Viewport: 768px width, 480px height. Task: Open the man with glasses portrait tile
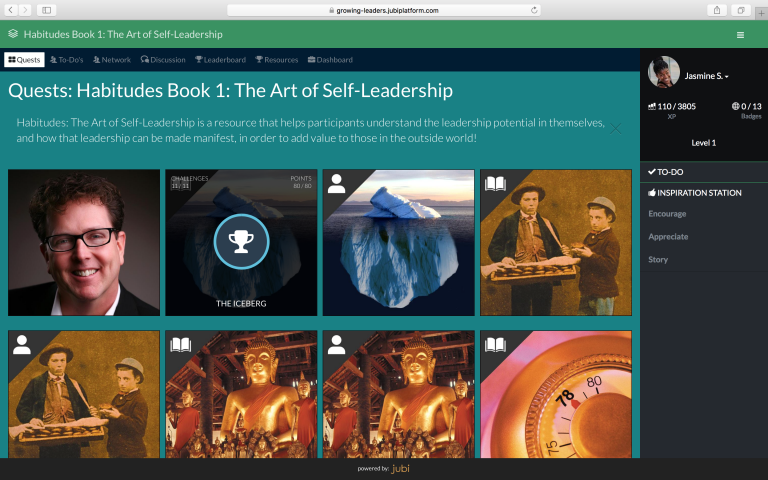click(84, 242)
